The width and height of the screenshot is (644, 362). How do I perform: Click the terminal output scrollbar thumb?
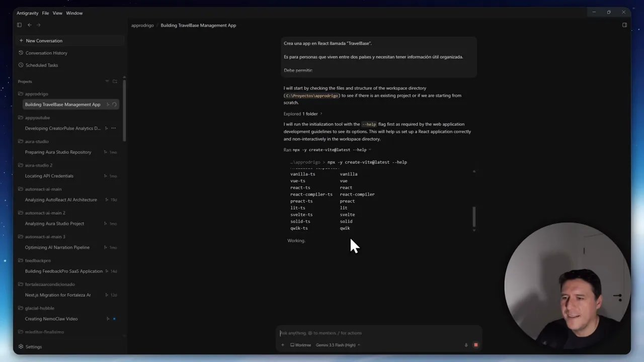point(473,216)
